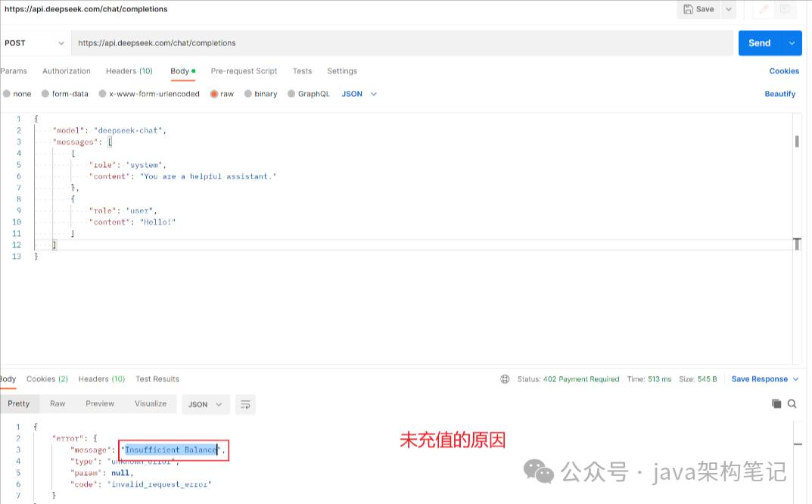Open the POST method dropdown
The image size is (812, 504).
coord(34,43)
